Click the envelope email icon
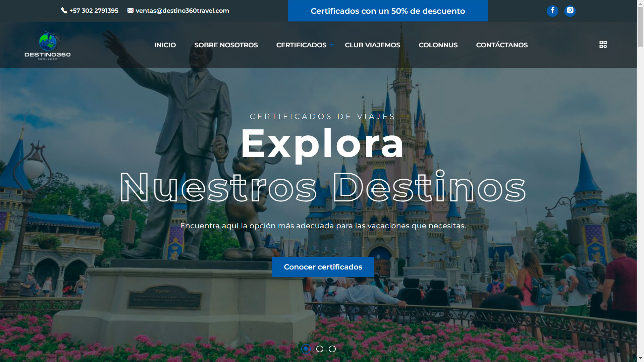This screenshot has height=362, width=644. [x=130, y=10]
